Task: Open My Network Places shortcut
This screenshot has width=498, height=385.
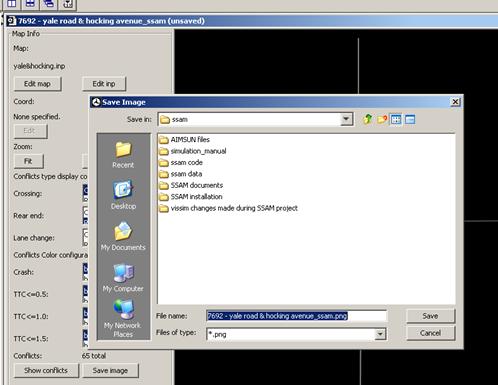Action: pos(123,318)
